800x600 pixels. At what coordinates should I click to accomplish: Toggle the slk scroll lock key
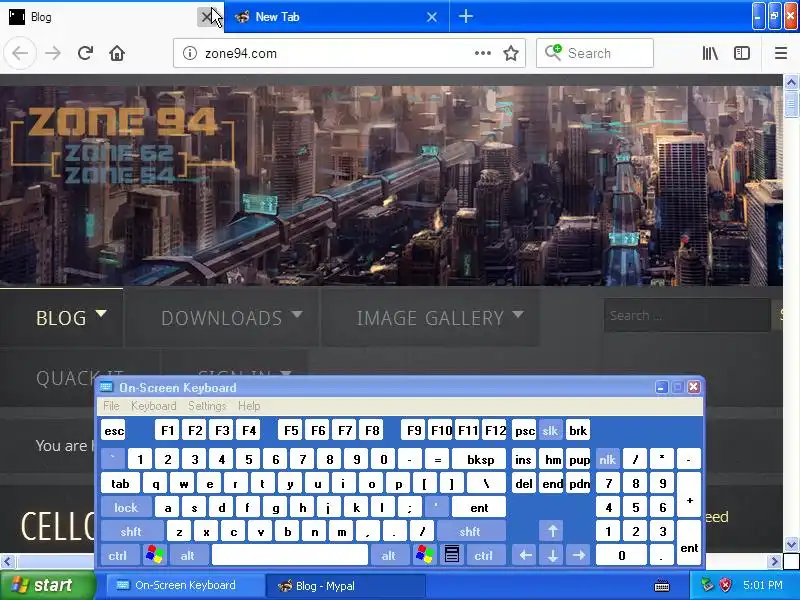pos(550,431)
